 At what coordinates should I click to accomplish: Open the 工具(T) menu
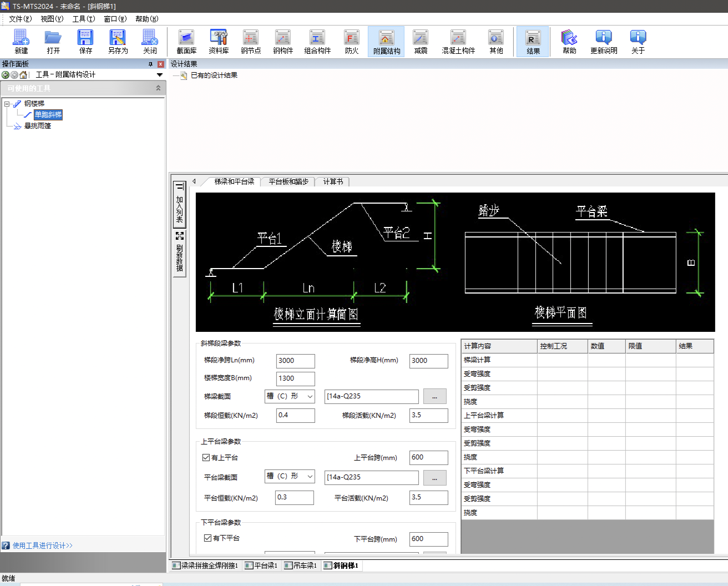83,19
